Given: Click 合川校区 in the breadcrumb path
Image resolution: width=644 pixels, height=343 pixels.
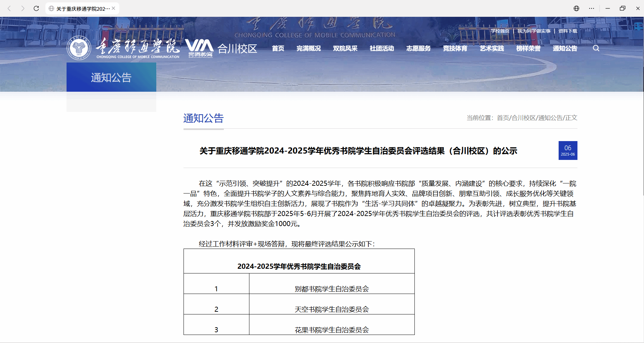Looking at the screenshot, I should (524, 118).
